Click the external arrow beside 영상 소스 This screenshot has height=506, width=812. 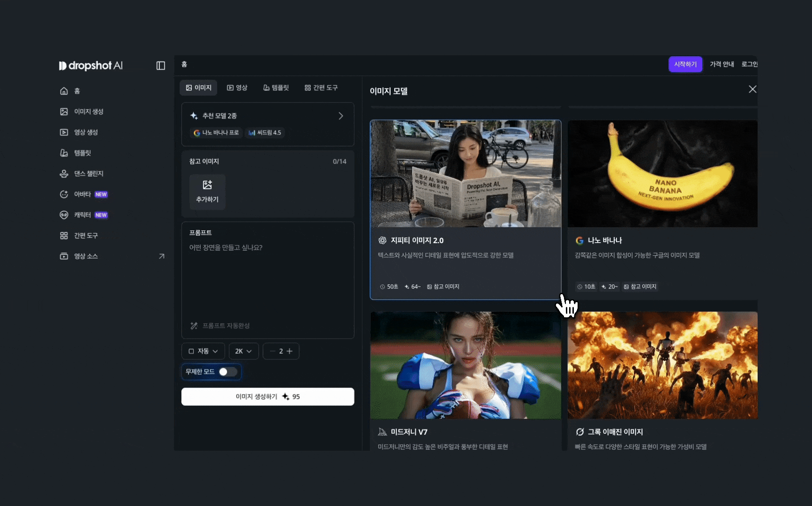[x=162, y=256]
